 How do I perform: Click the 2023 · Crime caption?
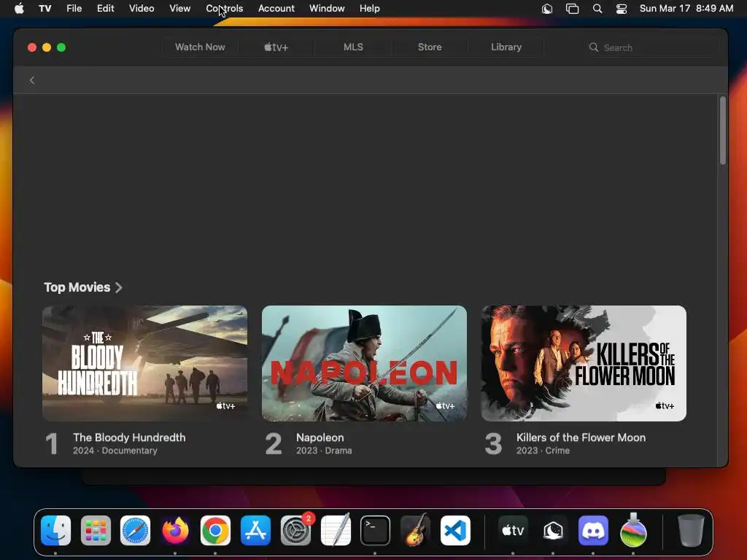point(543,451)
